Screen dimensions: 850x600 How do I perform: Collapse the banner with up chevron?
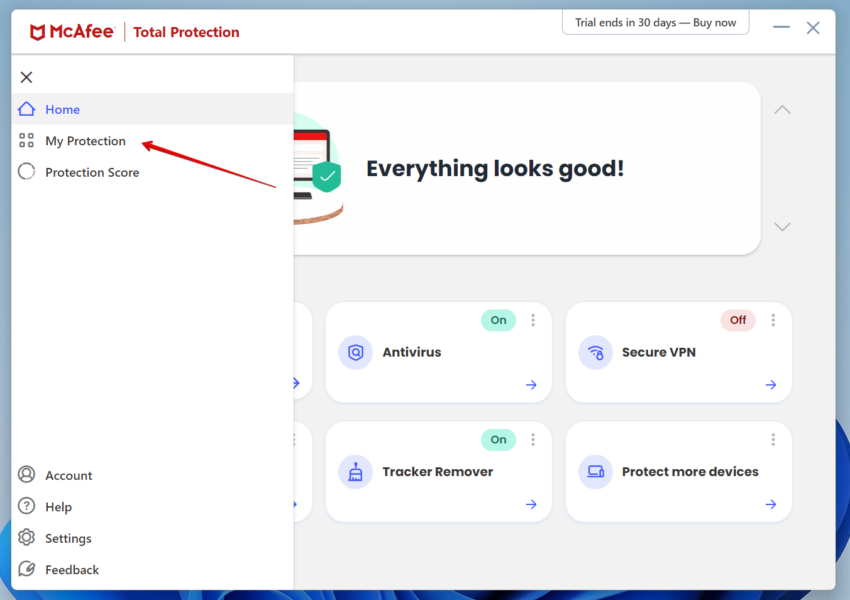[x=782, y=109]
